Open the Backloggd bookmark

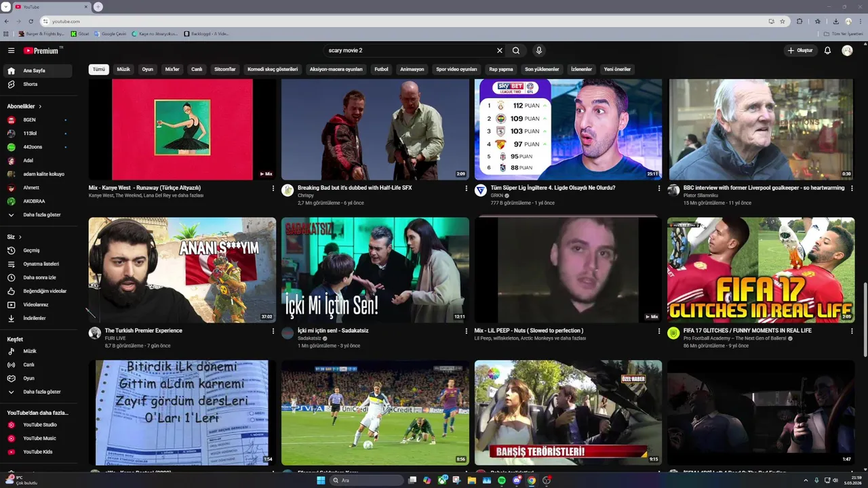point(206,33)
